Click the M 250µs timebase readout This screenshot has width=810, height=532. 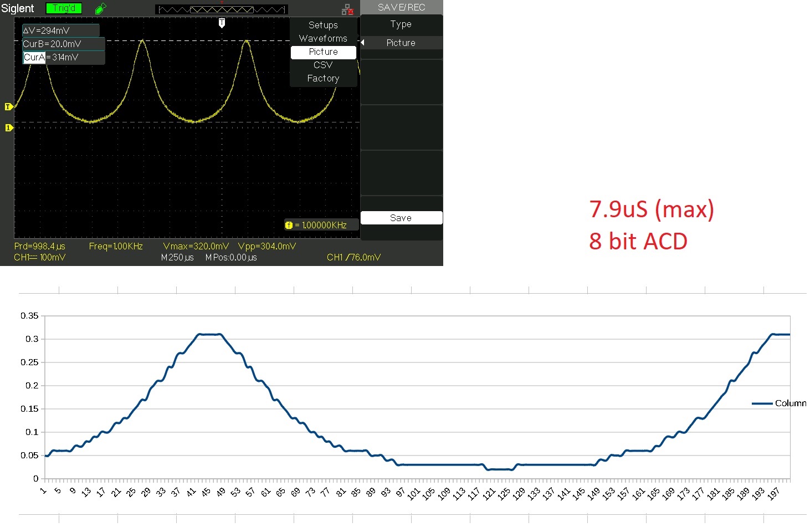pyautogui.click(x=177, y=257)
